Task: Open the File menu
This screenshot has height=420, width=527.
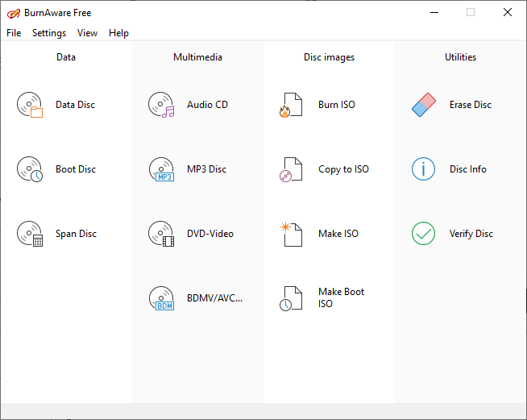Action: 14,33
